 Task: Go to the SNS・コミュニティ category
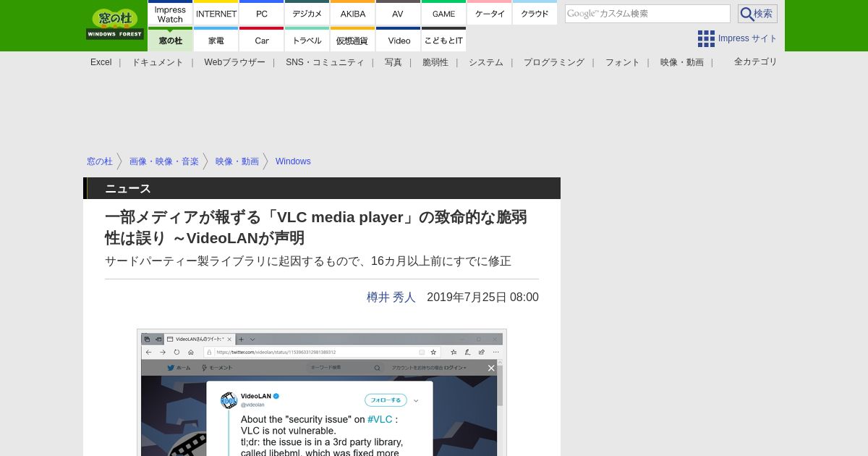click(325, 62)
